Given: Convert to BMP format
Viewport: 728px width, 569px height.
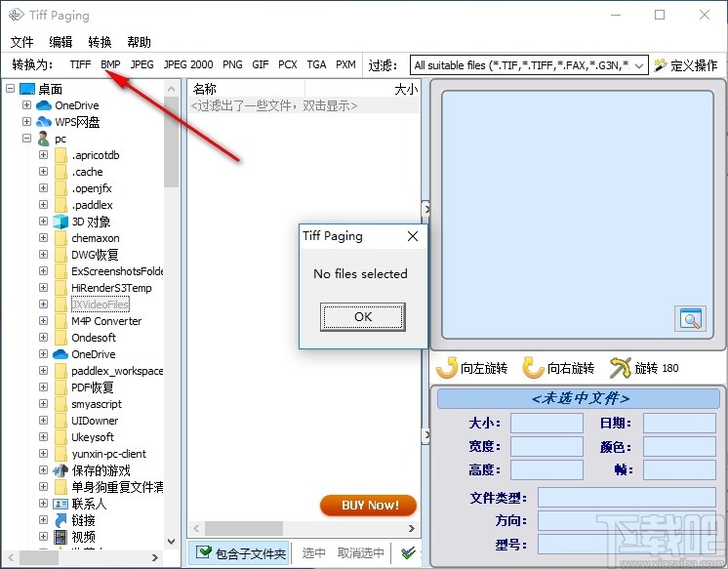Looking at the screenshot, I should point(110,64).
